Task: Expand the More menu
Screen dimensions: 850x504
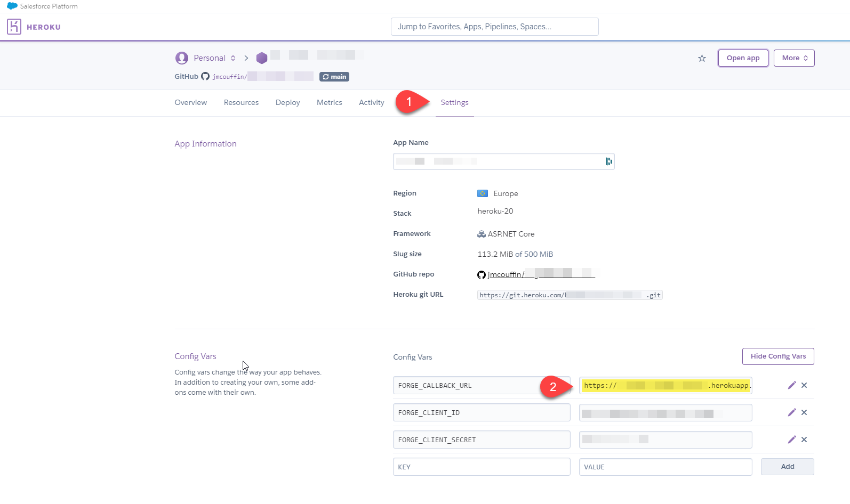Action: coord(795,58)
